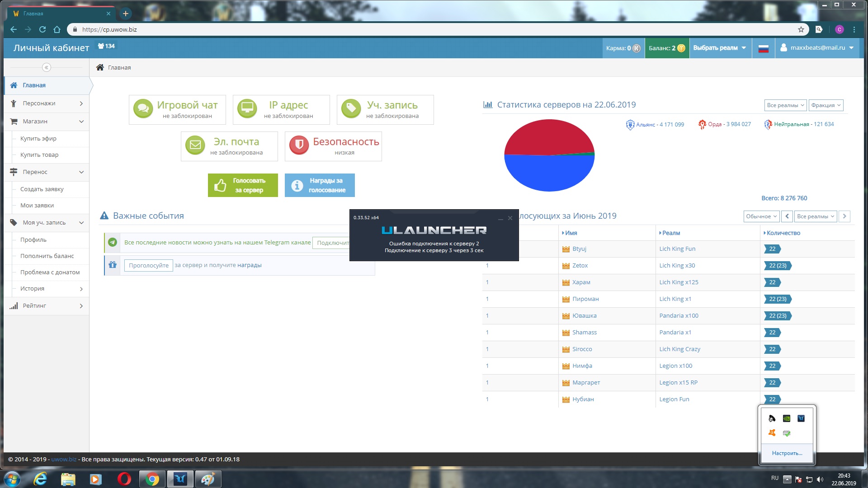
Task: Open the Все реалмы statistics dropdown
Action: 785,105
